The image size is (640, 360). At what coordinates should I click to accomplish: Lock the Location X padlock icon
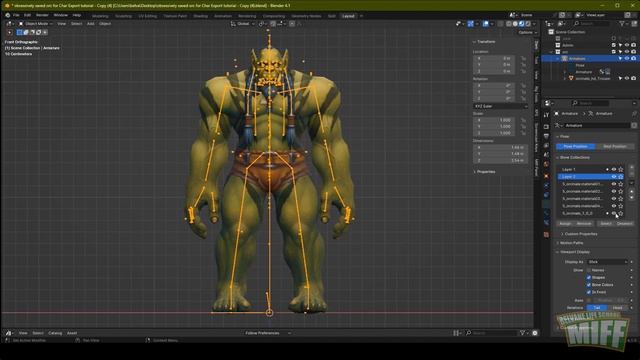(523, 58)
